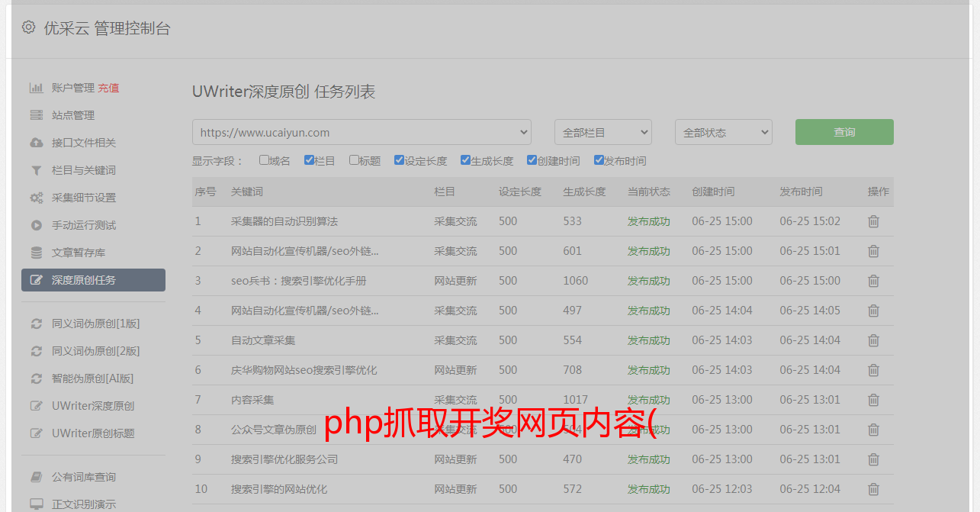Click the bar chart icon for 账户管理

pos(36,88)
